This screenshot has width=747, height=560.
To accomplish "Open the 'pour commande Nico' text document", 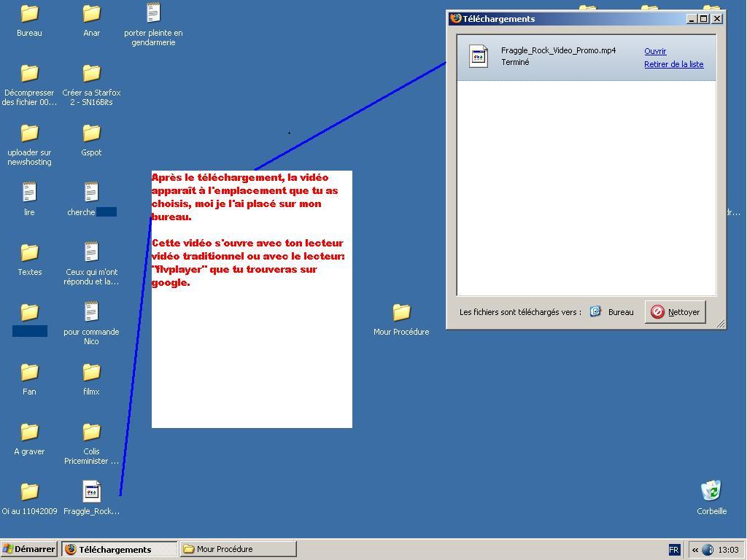I will pos(91,313).
